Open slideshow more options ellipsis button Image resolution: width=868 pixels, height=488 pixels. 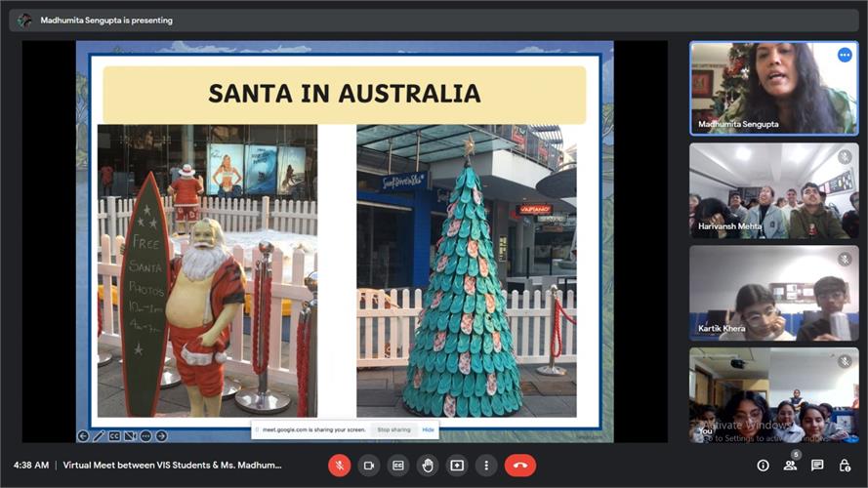[x=145, y=436]
